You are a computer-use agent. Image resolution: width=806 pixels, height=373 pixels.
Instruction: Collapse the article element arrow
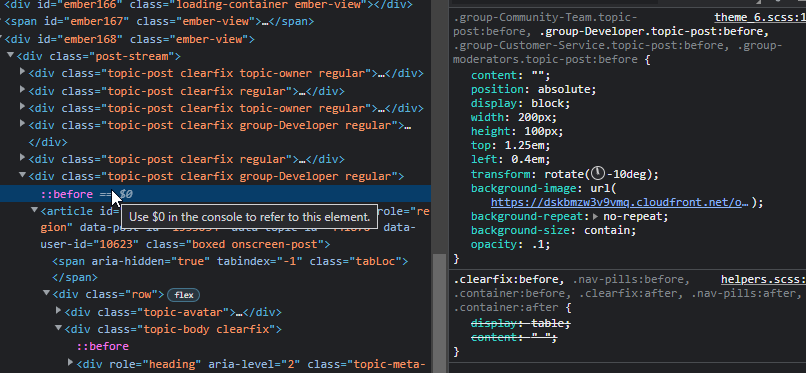[34, 210]
